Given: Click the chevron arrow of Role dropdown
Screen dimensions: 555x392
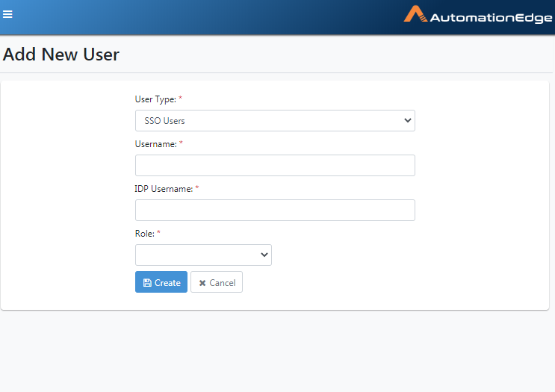Looking at the screenshot, I should 264,255.
